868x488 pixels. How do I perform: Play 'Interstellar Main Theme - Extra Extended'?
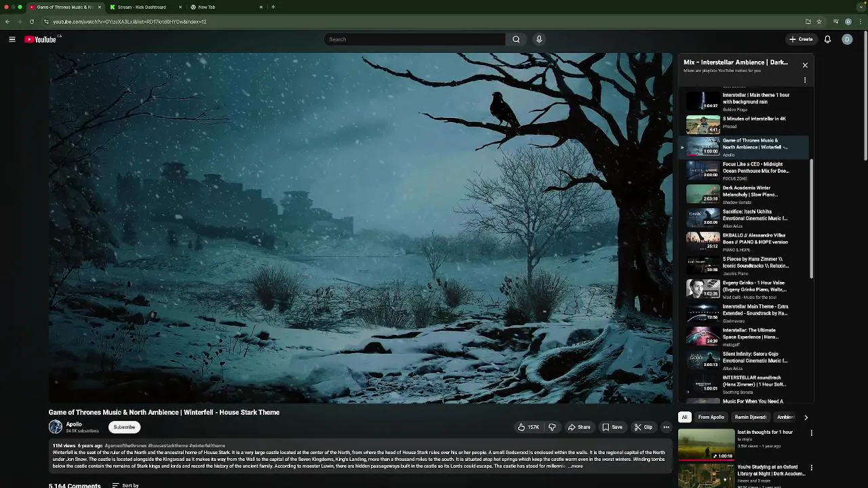pos(745,313)
